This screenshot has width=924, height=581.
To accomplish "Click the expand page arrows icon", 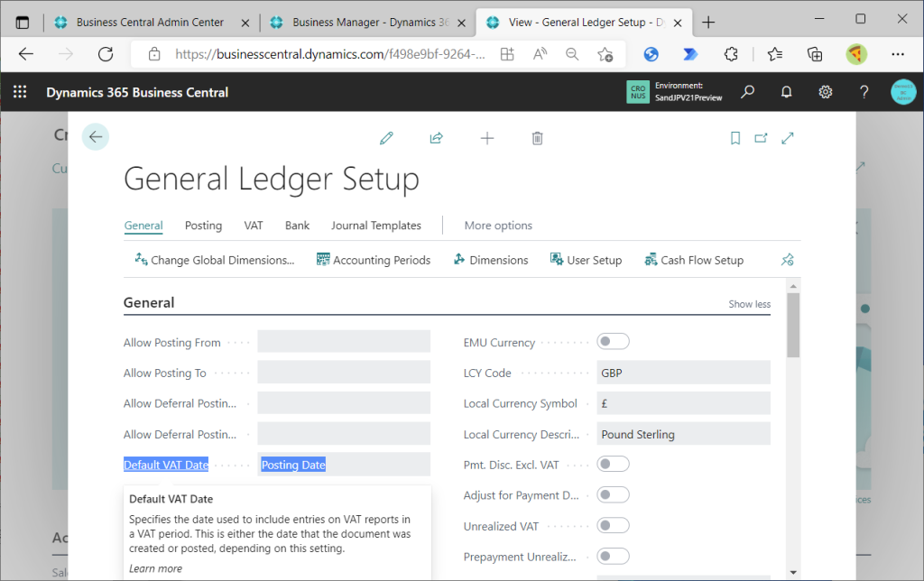I will pyautogui.click(x=788, y=138).
